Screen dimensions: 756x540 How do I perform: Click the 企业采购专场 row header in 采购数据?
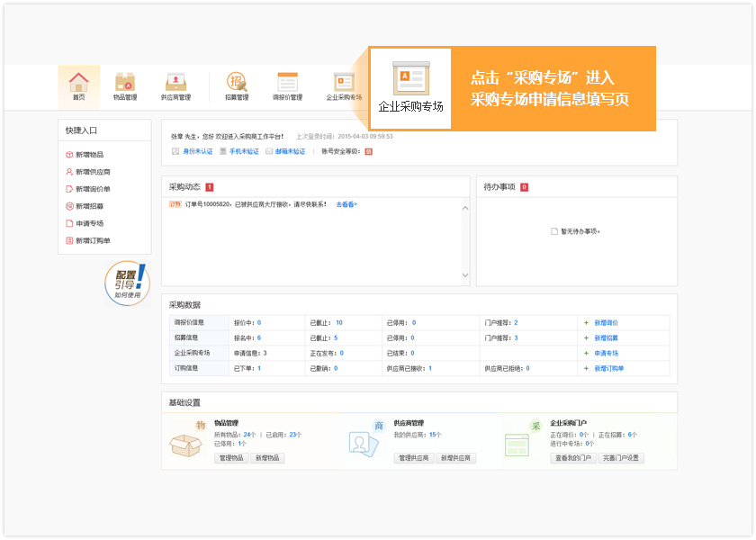pos(199,354)
